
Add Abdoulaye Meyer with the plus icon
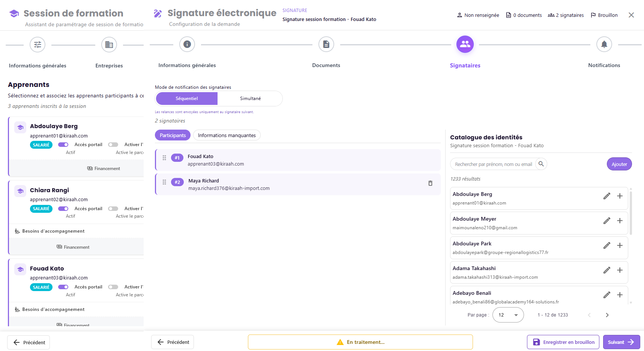click(x=620, y=221)
